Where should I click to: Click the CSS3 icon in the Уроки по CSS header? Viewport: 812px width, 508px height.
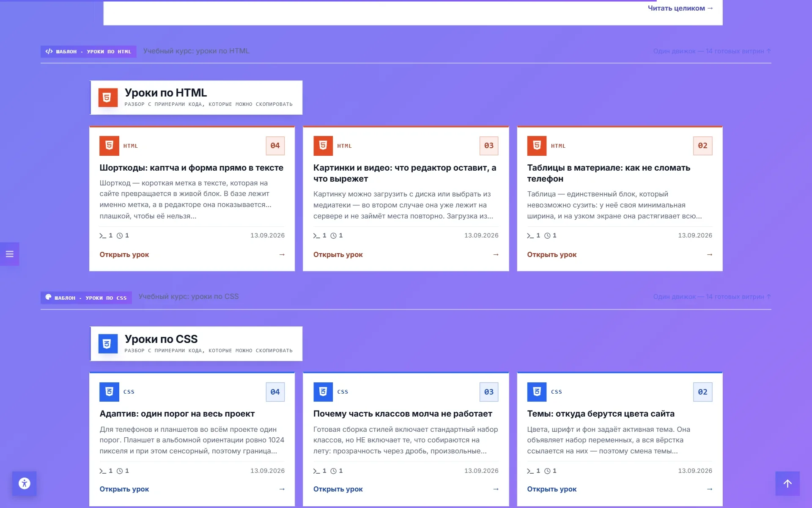(x=108, y=344)
